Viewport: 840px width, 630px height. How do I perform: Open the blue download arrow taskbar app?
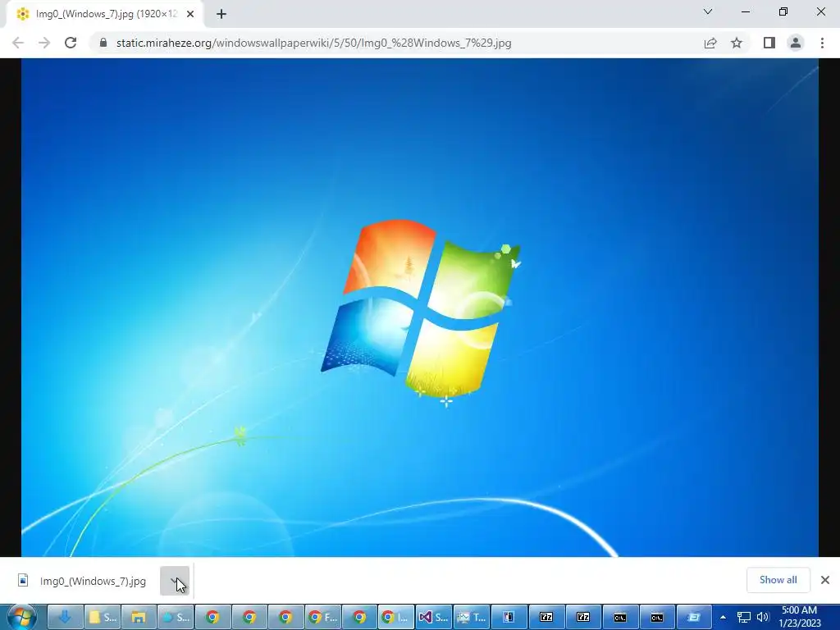(x=66, y=617)
